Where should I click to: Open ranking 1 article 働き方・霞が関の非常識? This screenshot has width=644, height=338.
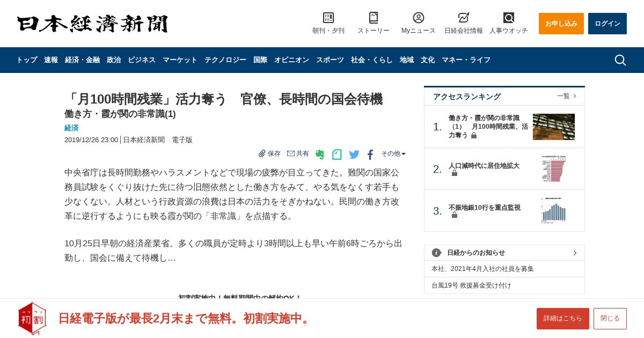coord(488,127)
